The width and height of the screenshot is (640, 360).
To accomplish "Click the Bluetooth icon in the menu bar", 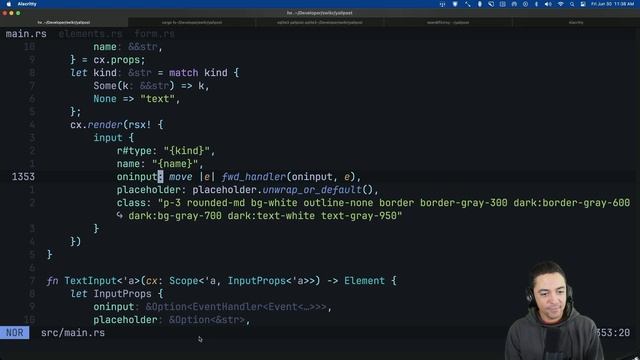I will coord(536,4).
